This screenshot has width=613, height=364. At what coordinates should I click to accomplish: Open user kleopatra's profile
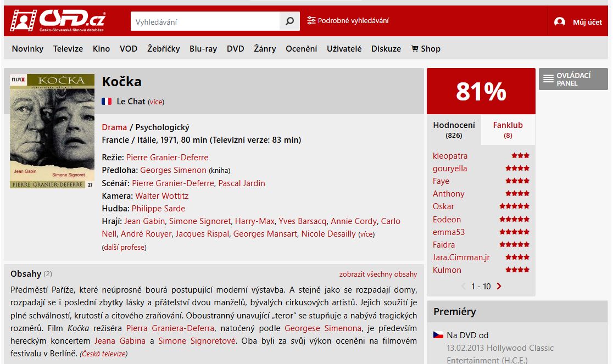[x=450, y=156]
